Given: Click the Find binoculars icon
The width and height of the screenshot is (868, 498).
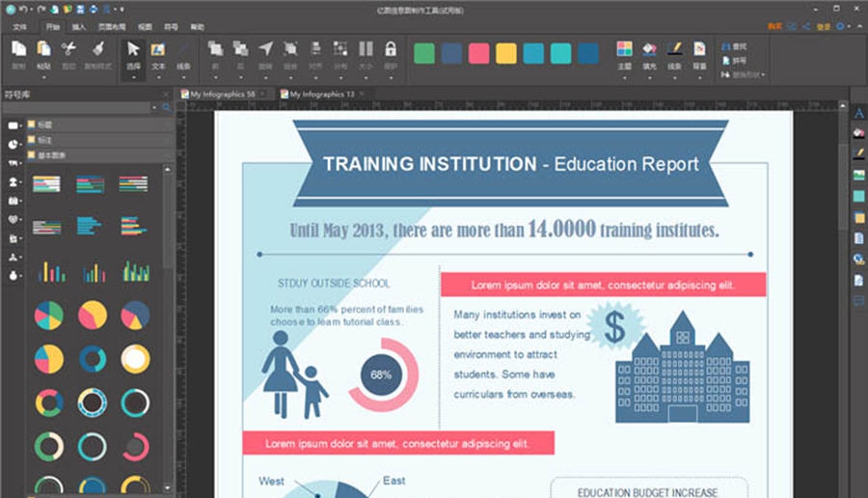Looking at the screenshot, I should 725,46.
